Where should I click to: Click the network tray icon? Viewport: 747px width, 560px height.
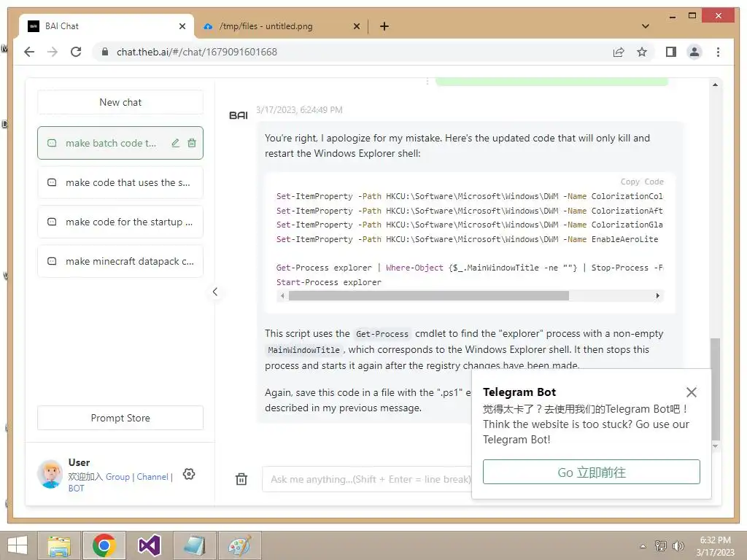click(x=661, y=545)
